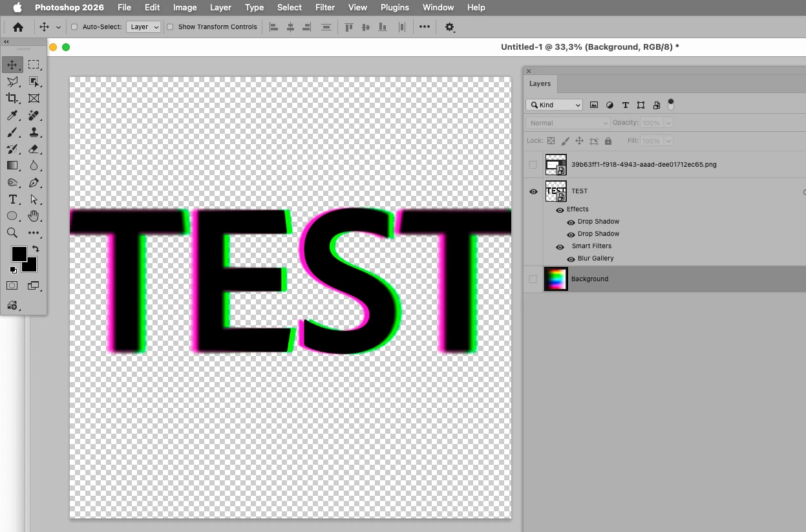This screenshot has width=806, height=532.
Task: Reset to default black and white colors
Action: coord(14,270)
